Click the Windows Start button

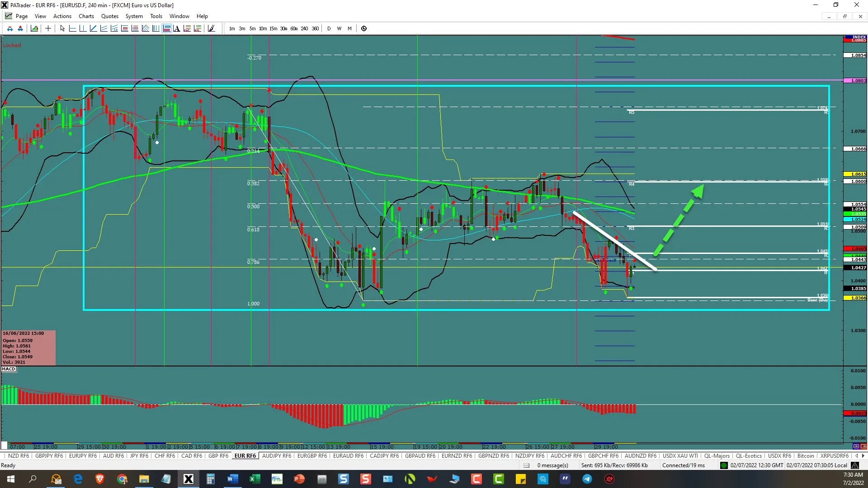click(11, 479)
